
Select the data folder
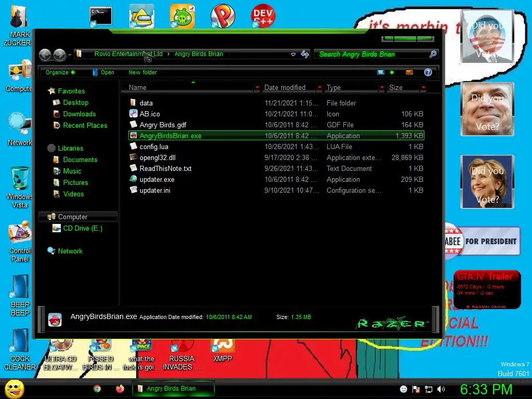pyautogui.click(x=276, y=103)
